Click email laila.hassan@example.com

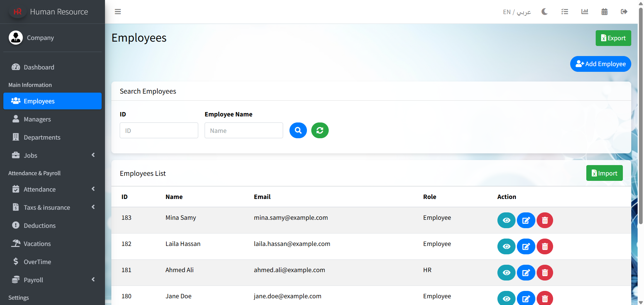pos(292,244)
